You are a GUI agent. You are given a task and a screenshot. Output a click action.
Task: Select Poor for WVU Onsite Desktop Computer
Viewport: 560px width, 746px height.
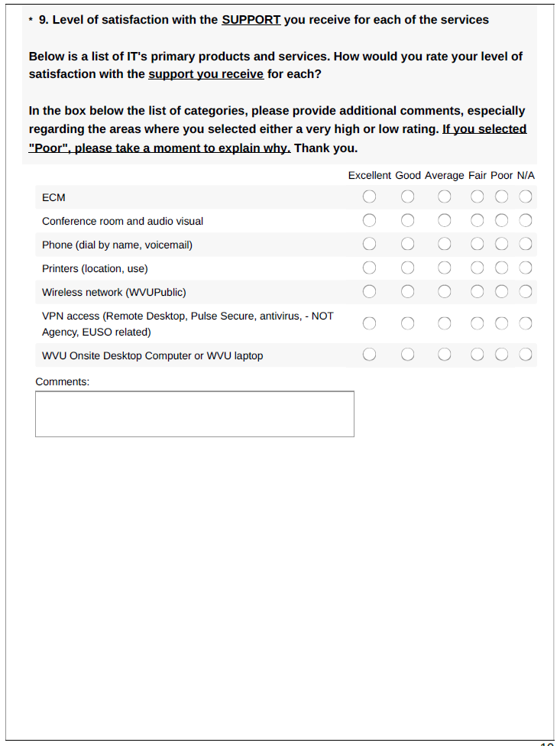(x=502, y=355)
